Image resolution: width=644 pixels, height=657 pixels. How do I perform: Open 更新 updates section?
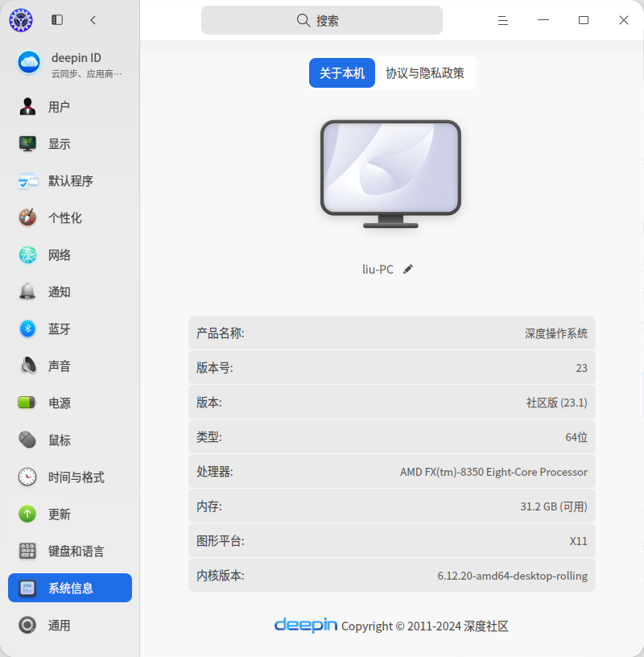pos(70,514)
